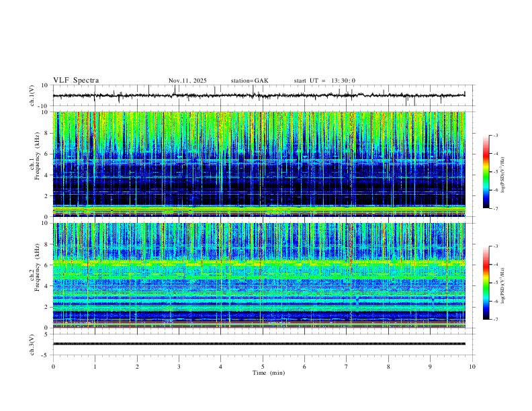This screenshot has width=532, height=411.
Task: Click the 'ch.1 Frequency (kHz)' axis label
Action: pos(35,156)
